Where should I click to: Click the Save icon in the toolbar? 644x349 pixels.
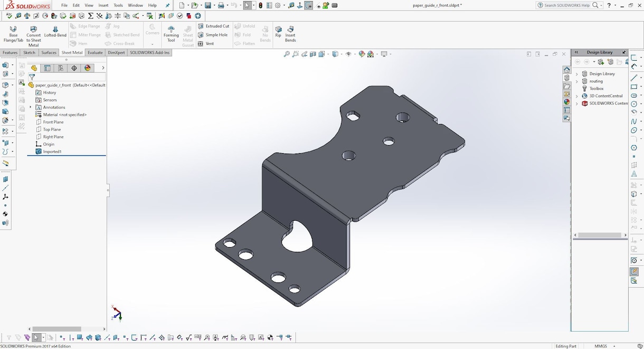point(207,5)
